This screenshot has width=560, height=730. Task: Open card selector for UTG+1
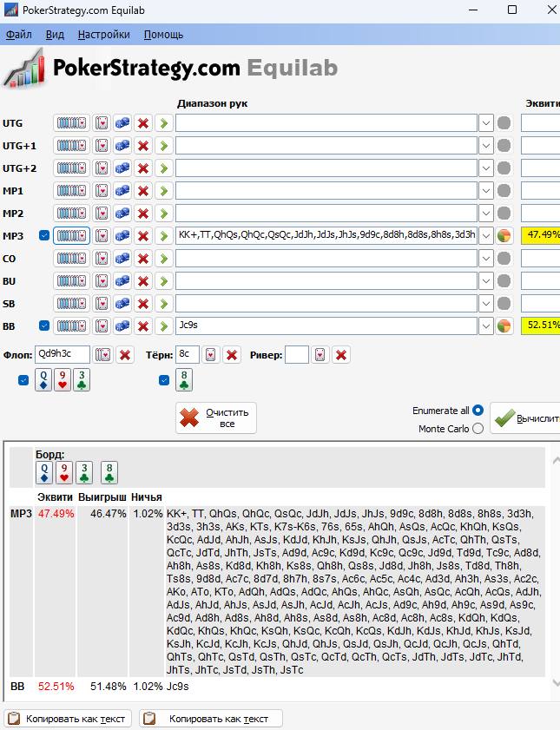(x=102, y=146)
